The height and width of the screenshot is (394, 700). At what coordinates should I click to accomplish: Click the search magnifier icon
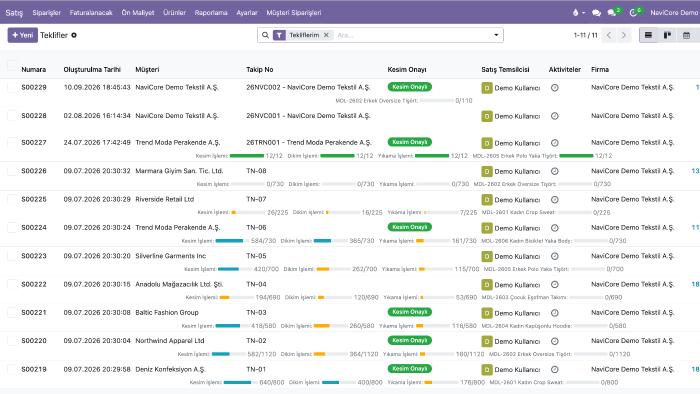(265, 35)
